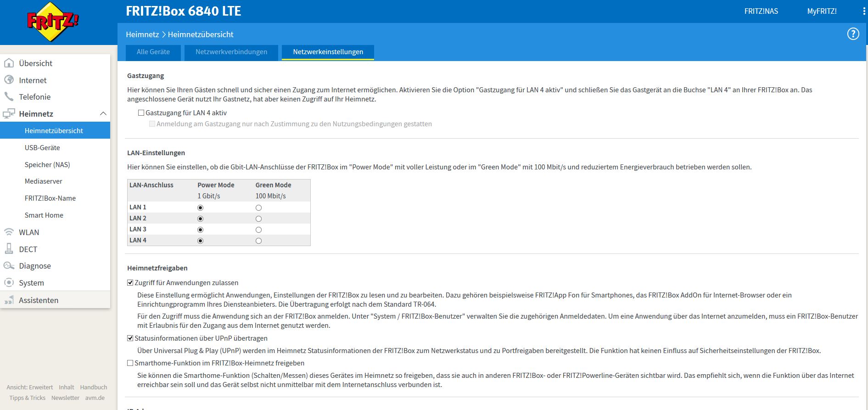This screenshot has height=410, width=868.
Task: Toggle Statusinformationen über UPnP übertragen checkbox
Action: coord(130,338)
